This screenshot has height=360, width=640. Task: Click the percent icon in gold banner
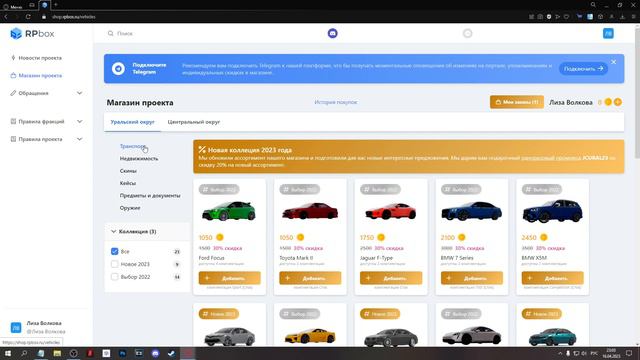click(x=202, y=150)
